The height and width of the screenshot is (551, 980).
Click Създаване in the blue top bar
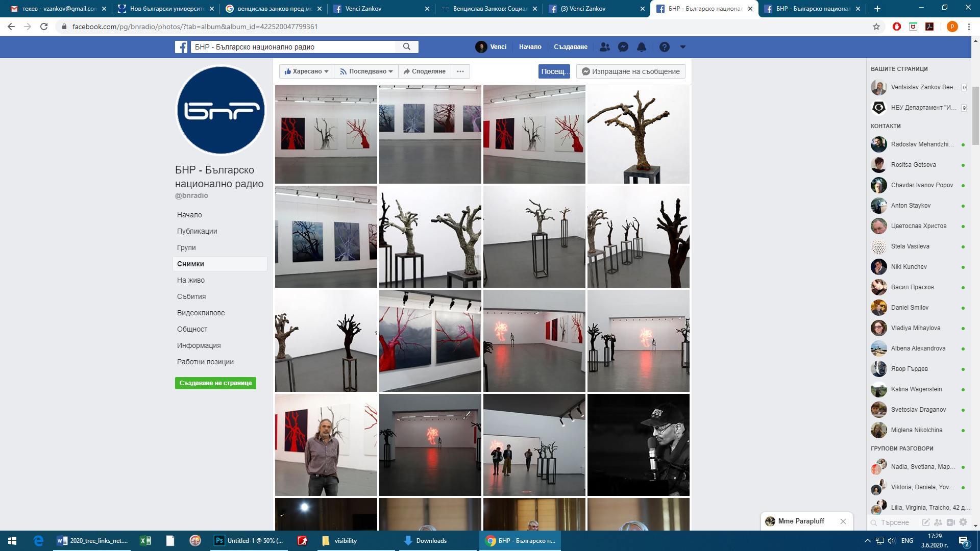[x=571, y=47]
